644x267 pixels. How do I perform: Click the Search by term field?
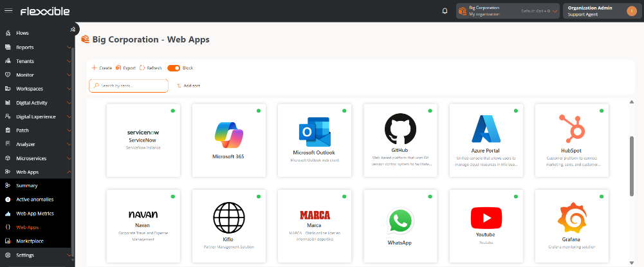(x=129, y=86)
